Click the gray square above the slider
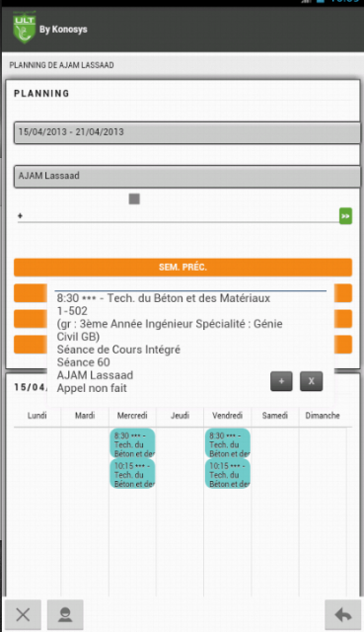Image resolution: width=364 pixels, height=632 pixels. pos(134,198)
